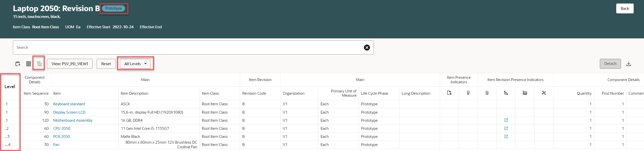
Task: Open the All Levels dropdown
Action: pyautogui.click(x=135, y=64)
